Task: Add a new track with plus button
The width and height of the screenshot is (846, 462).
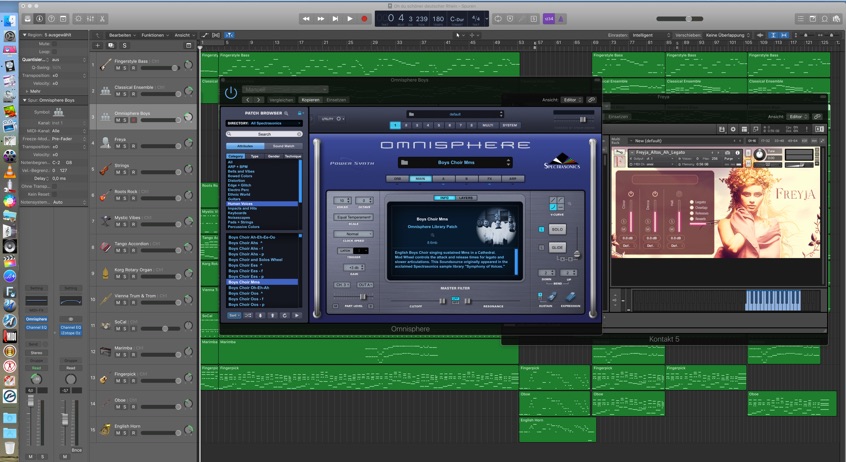Action: (x=98, y=45)
